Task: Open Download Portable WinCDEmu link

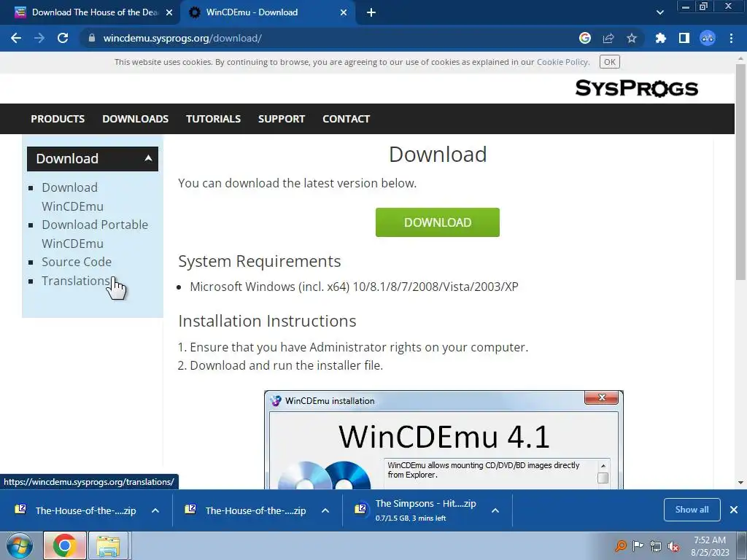Action: click(x=94, y=234)
